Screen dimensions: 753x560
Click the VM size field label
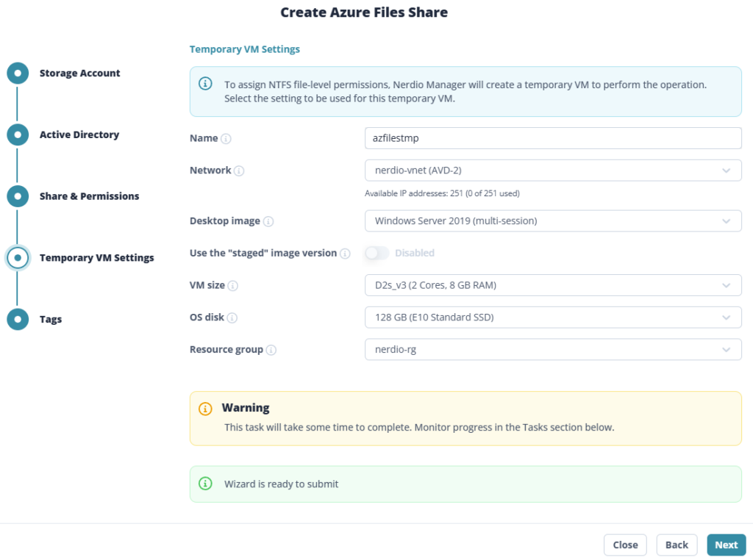207,285
